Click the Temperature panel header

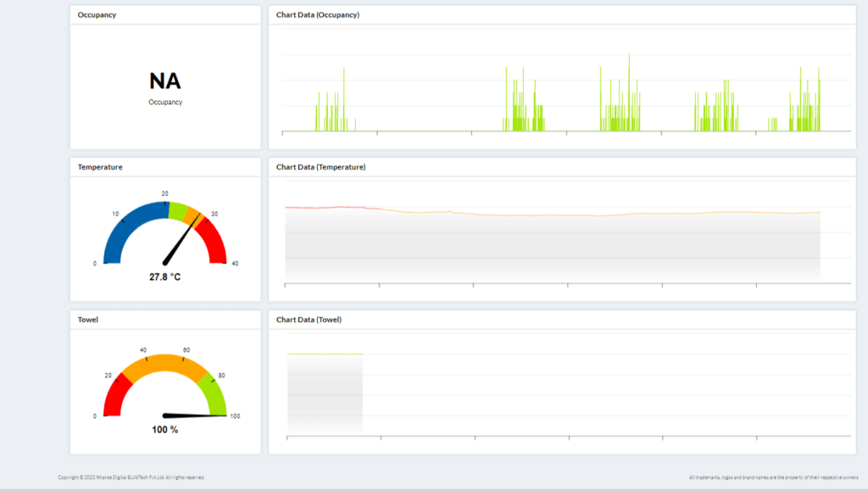click(100, 167)
